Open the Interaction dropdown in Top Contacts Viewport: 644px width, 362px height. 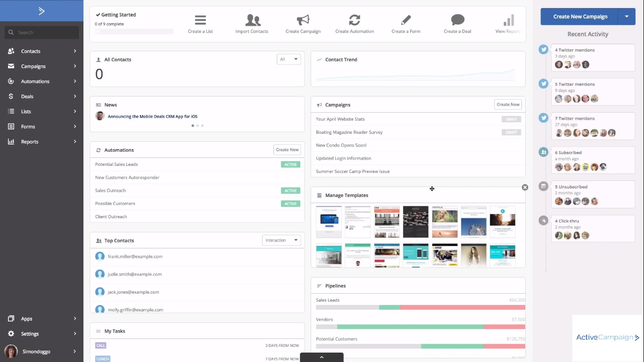[x=281, y=240]
